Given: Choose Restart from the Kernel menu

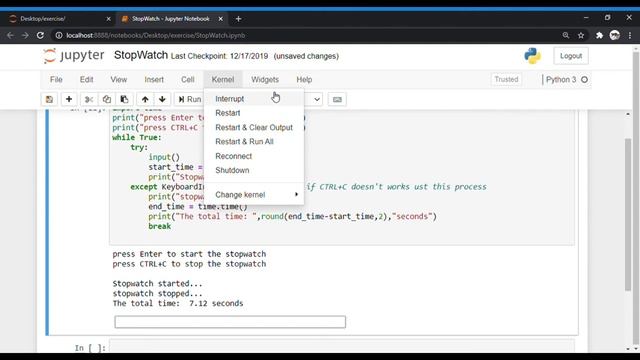Looking at the screenshot, I should (x=254, y=113).
